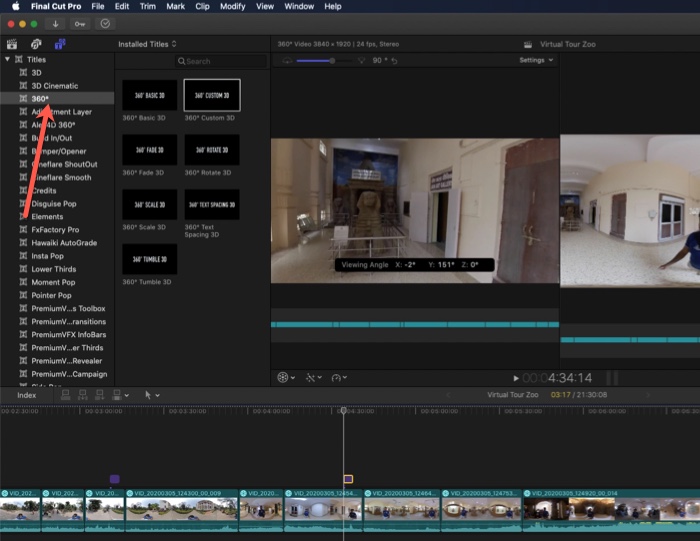Screen dimensions: 700x541
Task: Go to next timeline history arrow
Action: 648,395
